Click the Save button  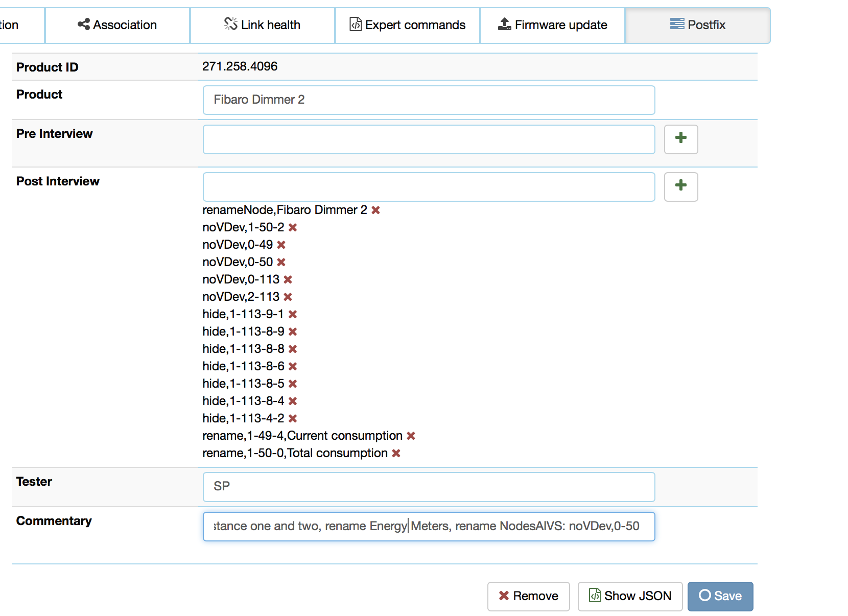click(x=720, y=596)
